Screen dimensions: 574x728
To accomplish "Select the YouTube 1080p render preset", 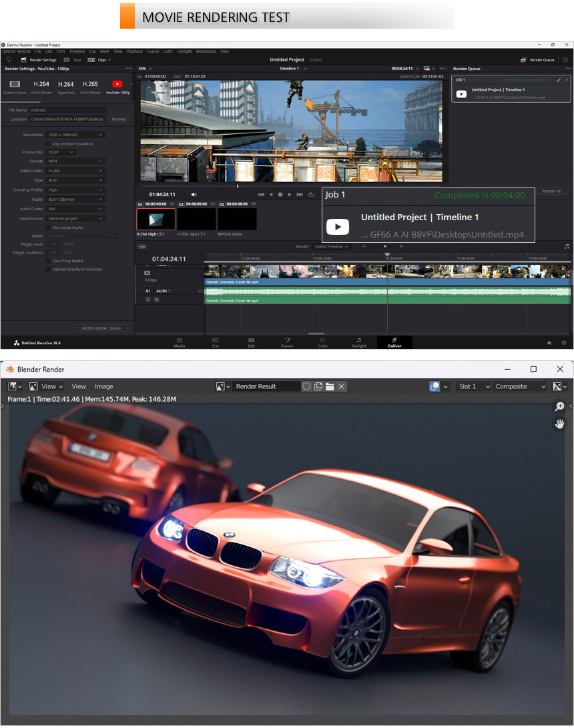I will point(117,86).
